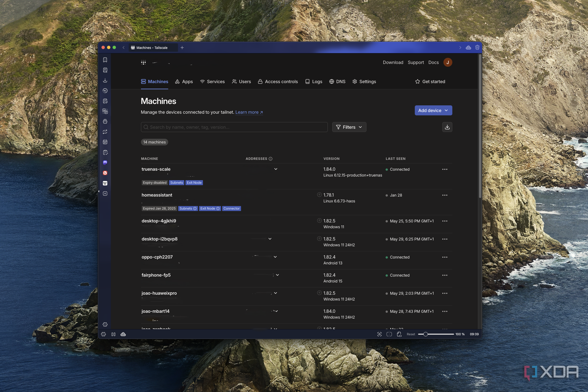Expand addresses for joao-huaweixpro
The width and height of the screenshot is (588, 392).
pyautogui.click(x=276, y=293)
